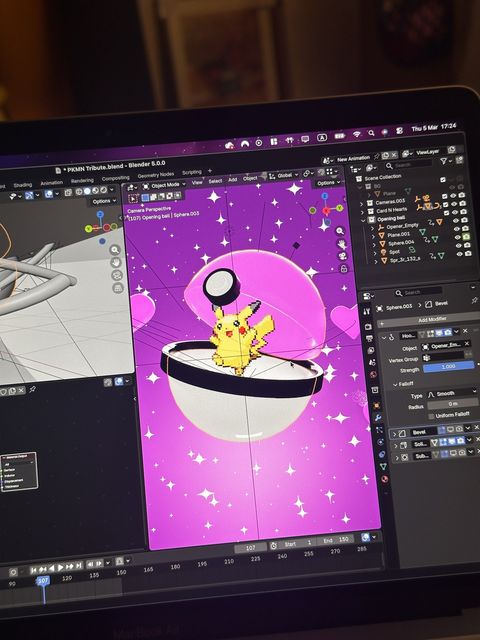
Task: Select the Modifiers wrench tab
Action: pos(378,417)
